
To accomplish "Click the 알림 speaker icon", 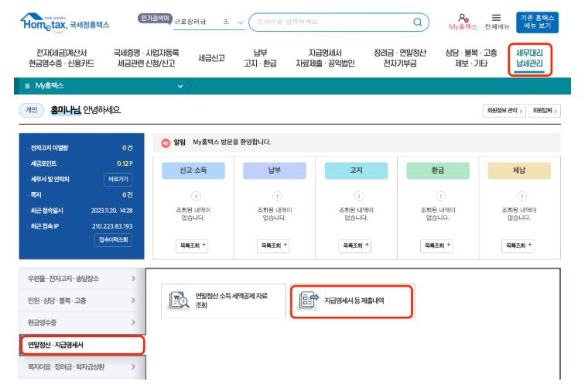I will point(166,143).
